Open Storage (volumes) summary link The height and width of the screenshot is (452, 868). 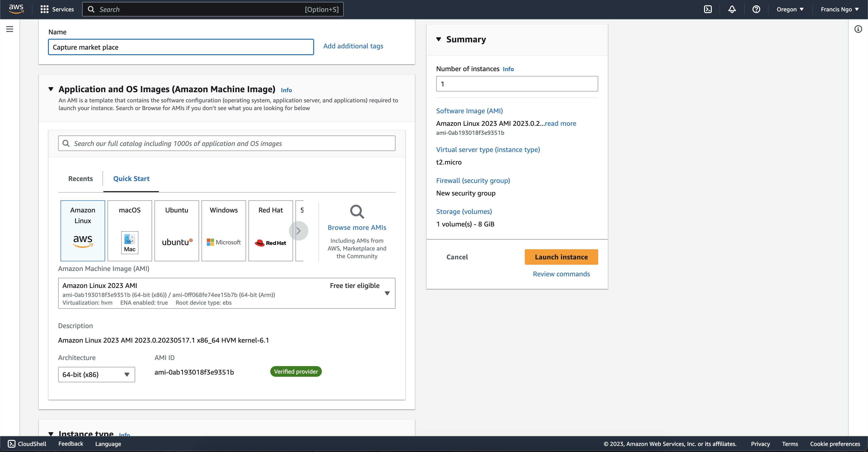tap(464, 211)
